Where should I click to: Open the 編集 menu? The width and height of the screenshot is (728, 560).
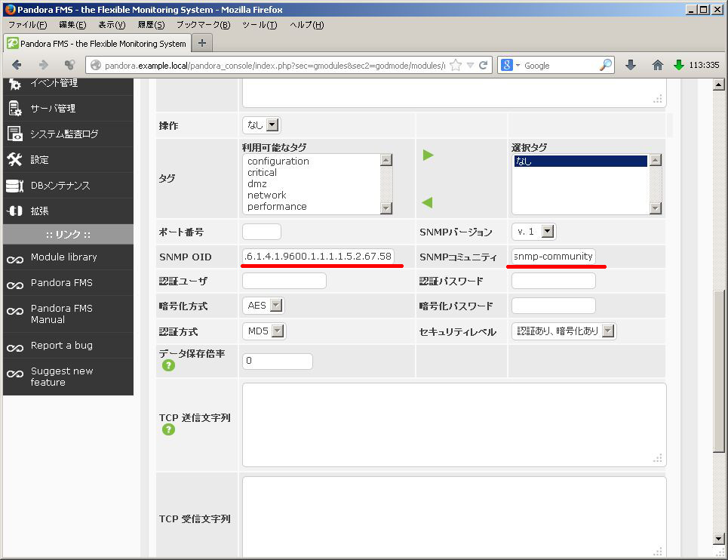(x=72, y=25)
